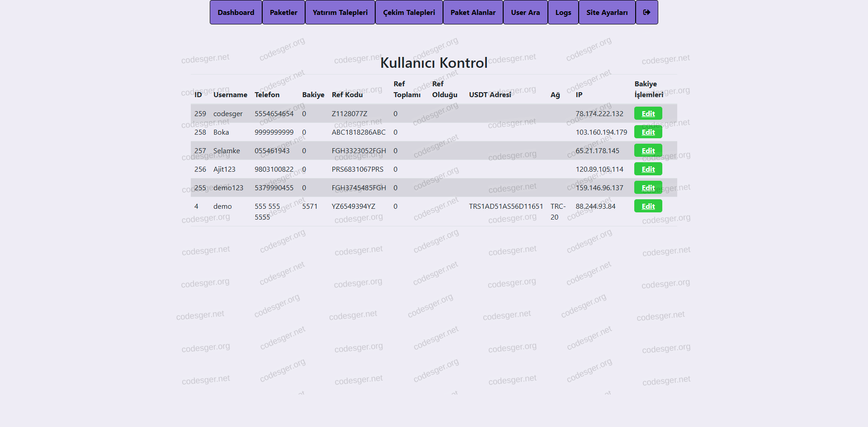The image size is (868, 427).
Task: Click the TRS1AD51AS56D11651 USDT address
Action: coord(506,206)
